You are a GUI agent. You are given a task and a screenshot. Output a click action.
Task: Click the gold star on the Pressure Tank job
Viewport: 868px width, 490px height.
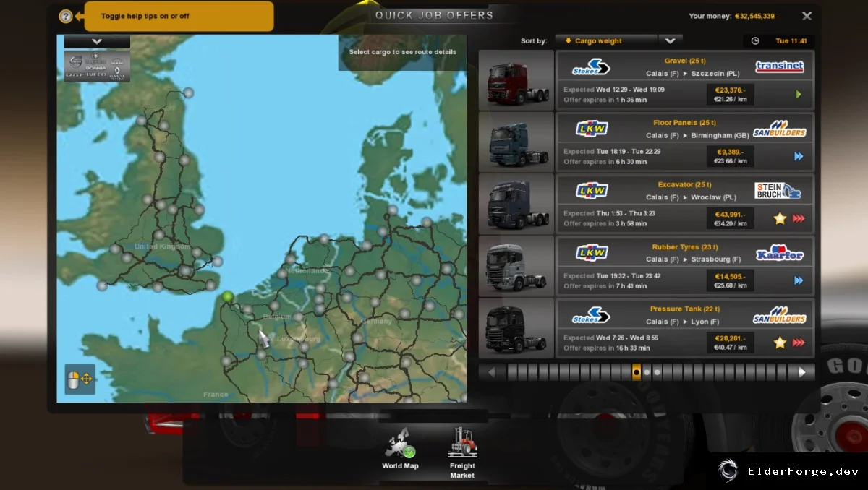coord(780,343)
